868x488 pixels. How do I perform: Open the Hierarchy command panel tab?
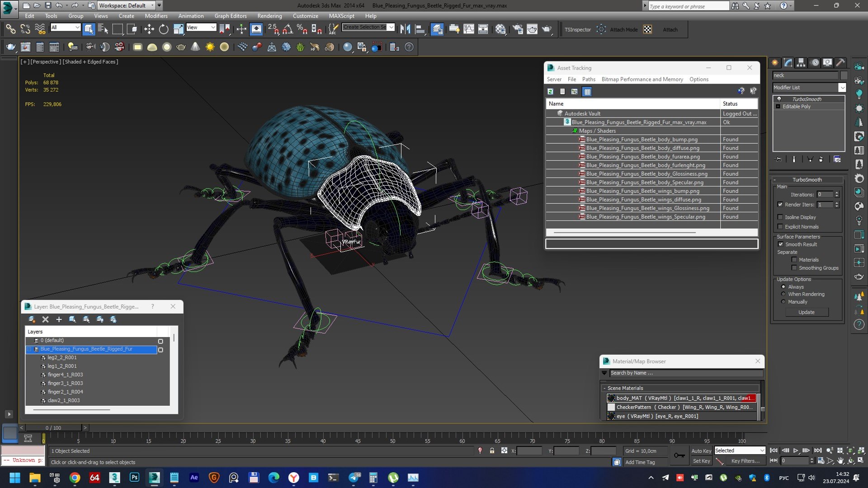801,63
